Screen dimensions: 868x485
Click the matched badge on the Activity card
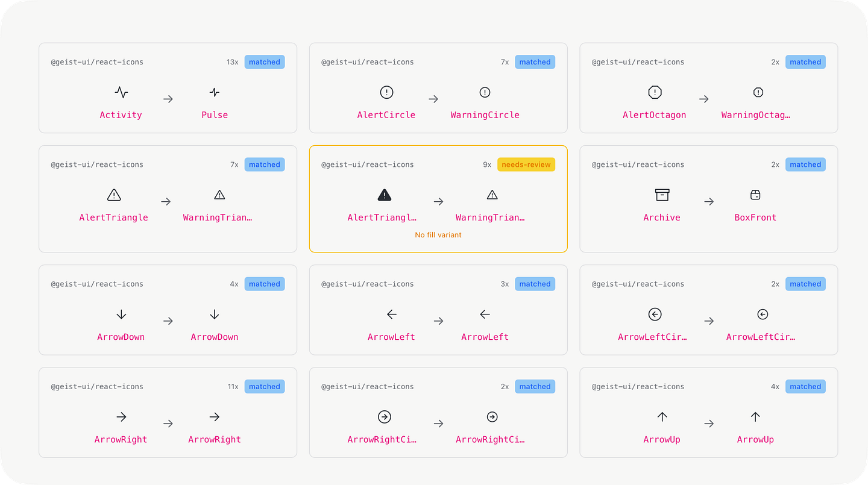pos(265,62)
